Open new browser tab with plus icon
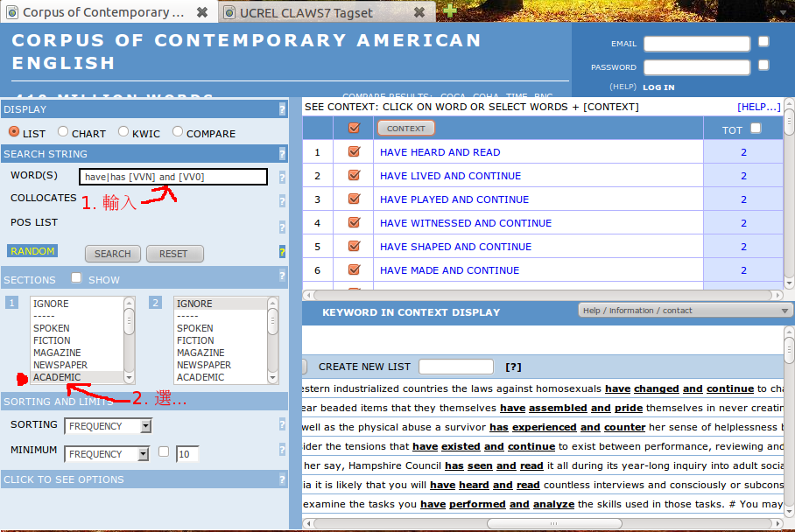This screenshot has width=795, height=532. pos(449,10)
